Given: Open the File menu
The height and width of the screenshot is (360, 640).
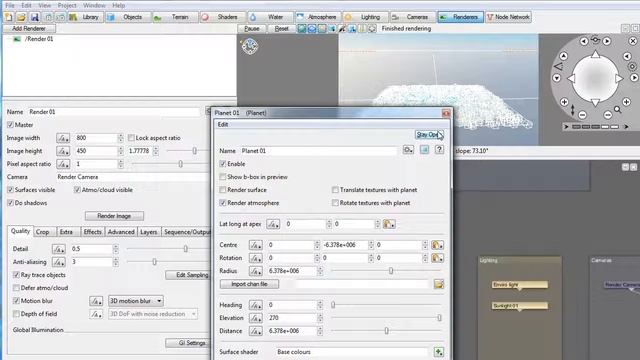Looking at the screenshot, I should pos(10,5).
